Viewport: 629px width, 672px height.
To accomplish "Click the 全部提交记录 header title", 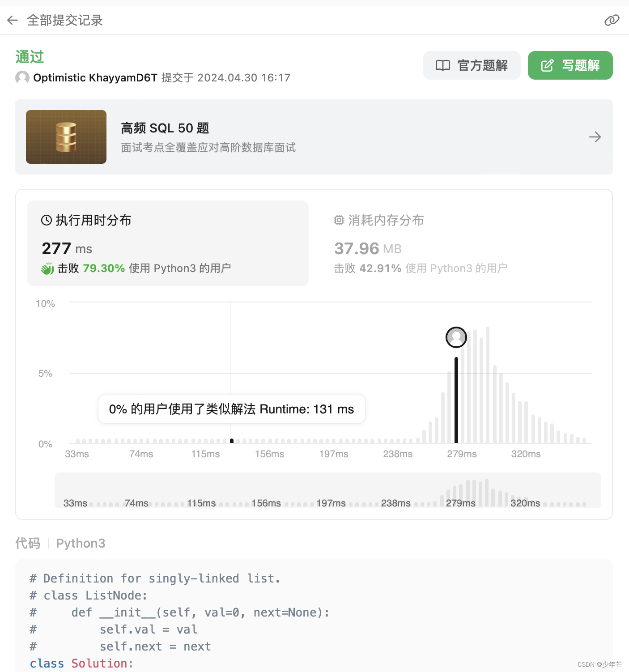I will 65,20.
